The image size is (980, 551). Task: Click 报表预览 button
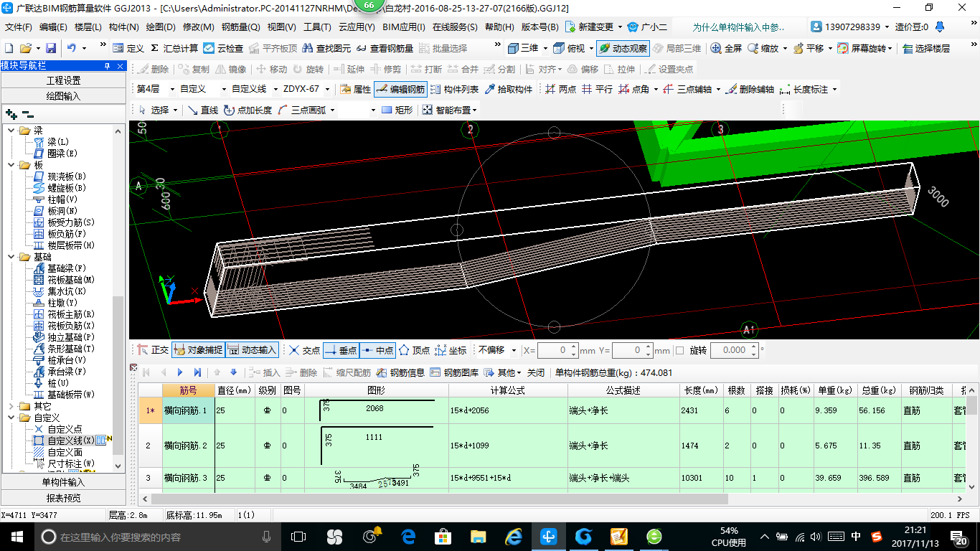tap(64, 497)
